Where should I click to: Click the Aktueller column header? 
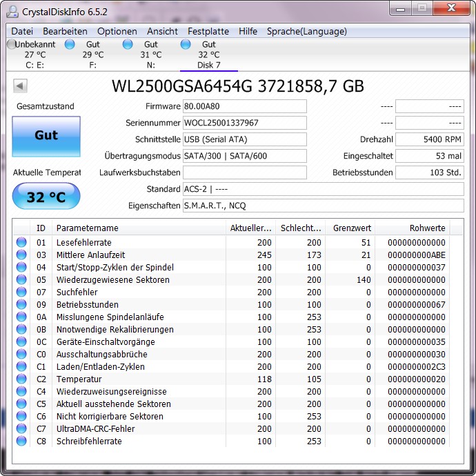click(250, 228)
